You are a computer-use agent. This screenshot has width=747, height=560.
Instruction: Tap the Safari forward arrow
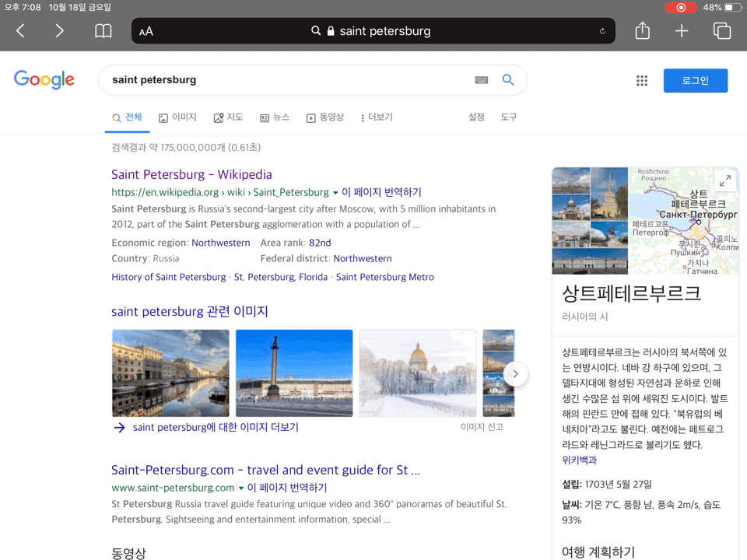(x=59, y=31)
